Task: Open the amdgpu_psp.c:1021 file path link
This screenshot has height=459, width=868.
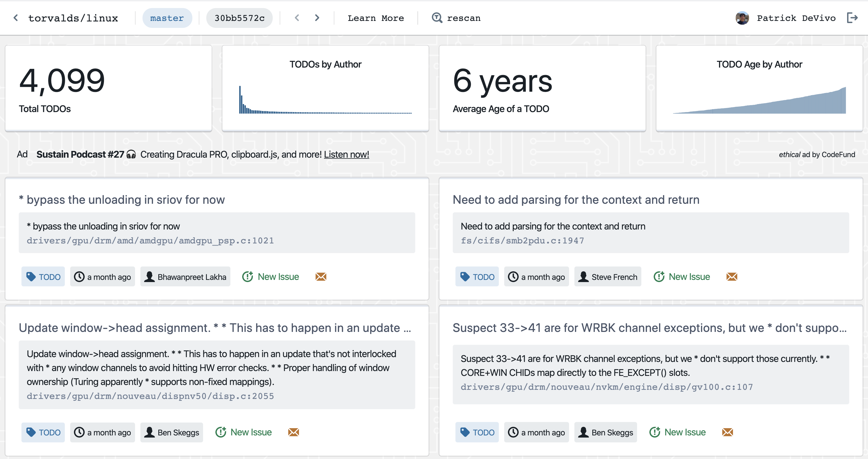Action: coord(150,240)
